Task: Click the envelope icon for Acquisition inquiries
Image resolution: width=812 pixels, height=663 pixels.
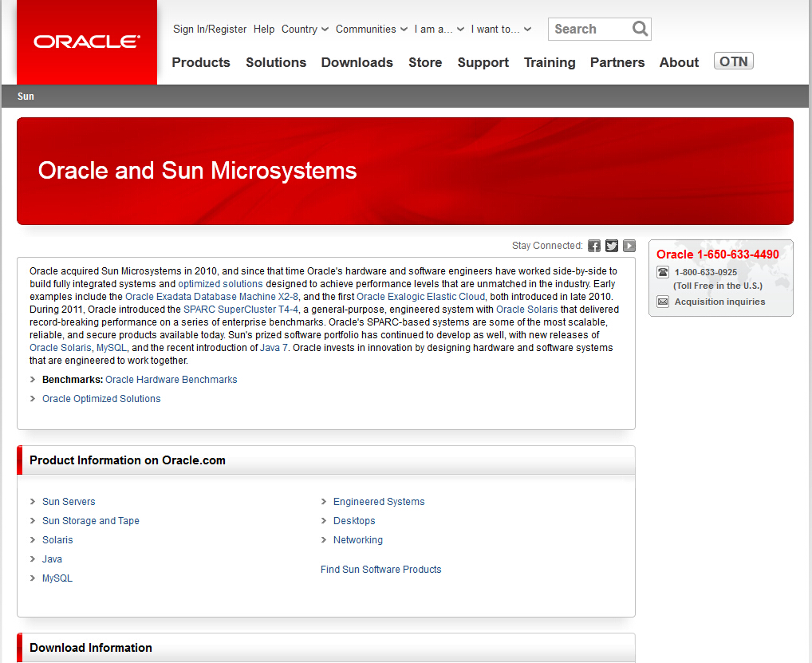Action: pos(663,302)
